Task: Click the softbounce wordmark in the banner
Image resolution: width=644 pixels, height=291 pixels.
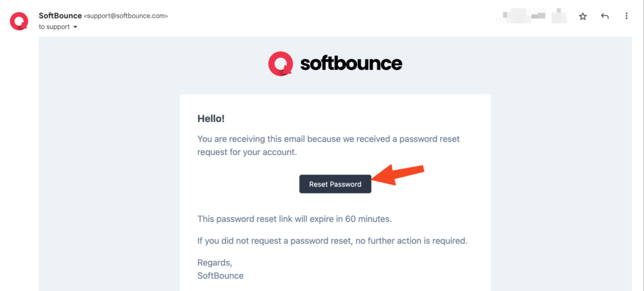Action: click(x=351, y=64)
